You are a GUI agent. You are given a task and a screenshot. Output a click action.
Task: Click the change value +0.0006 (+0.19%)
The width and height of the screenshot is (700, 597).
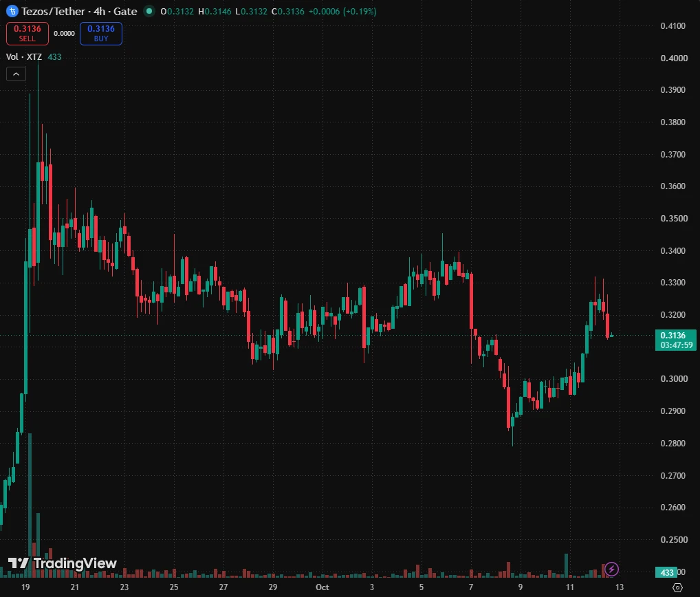coord(342,11)
